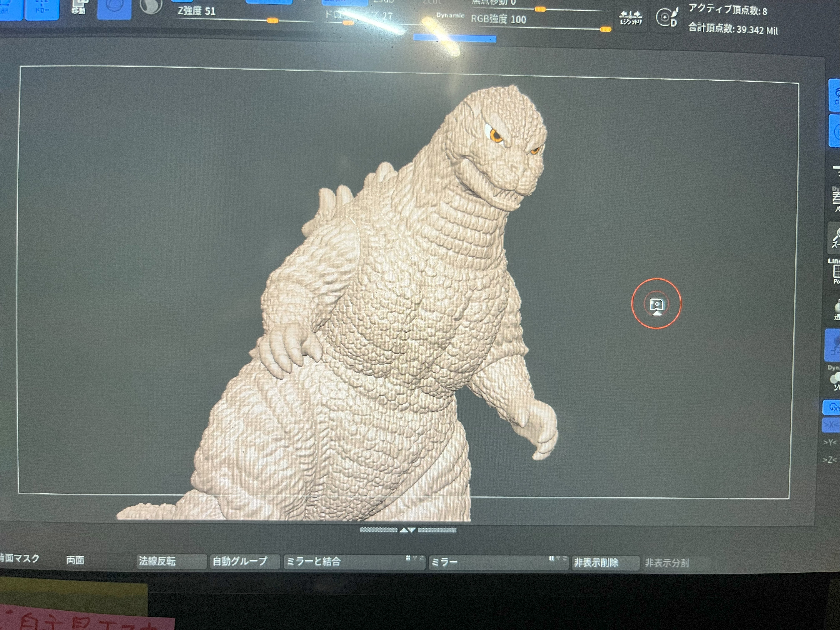Viewport: 840px width, 630px height.
Task: Click the active vertex count (アクティブ頂点数) readout
Action: click(727, 10)
